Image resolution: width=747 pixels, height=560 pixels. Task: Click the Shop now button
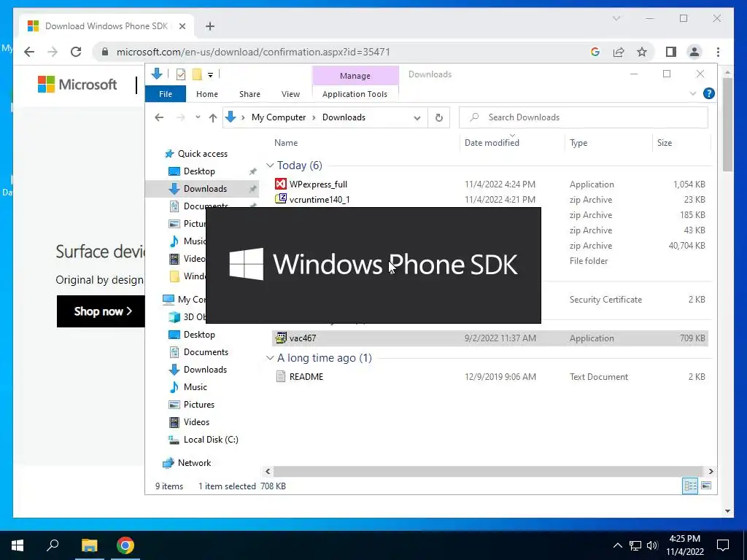pyautogui.click(x=101, y=311)
